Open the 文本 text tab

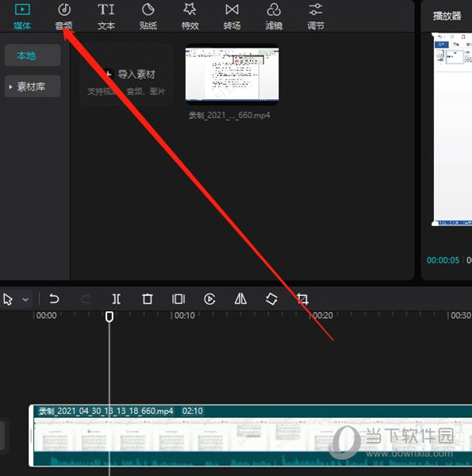coord(106,17)
